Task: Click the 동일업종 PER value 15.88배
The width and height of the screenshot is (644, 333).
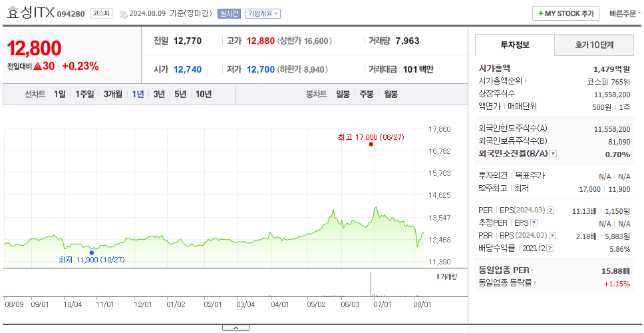Action: 615,271
